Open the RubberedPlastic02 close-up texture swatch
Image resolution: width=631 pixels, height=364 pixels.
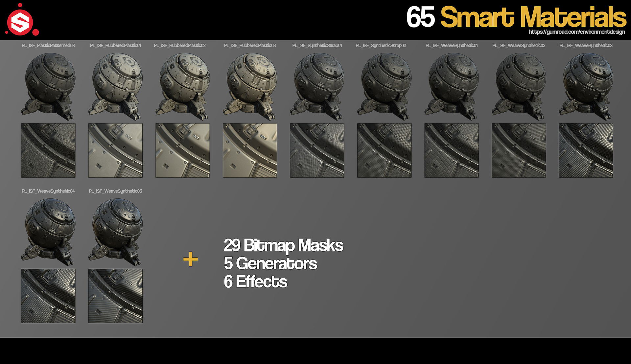(183, 150)
